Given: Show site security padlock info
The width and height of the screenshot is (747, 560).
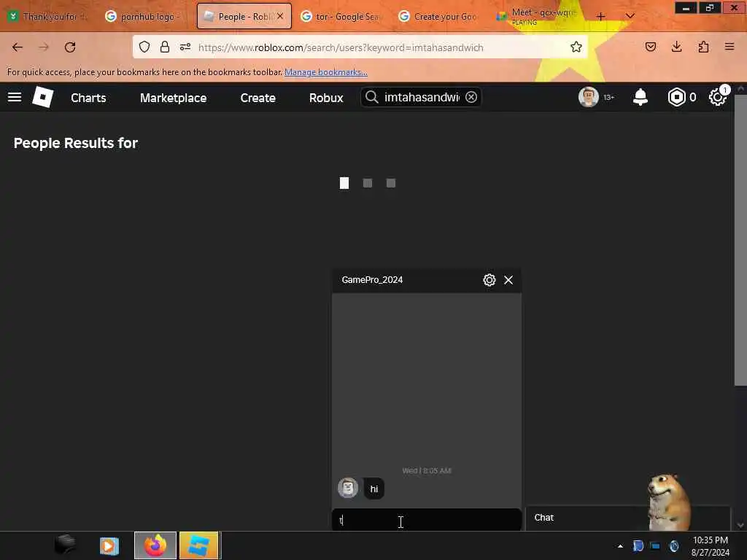Looking at the screenshot, I should (165, 47).
